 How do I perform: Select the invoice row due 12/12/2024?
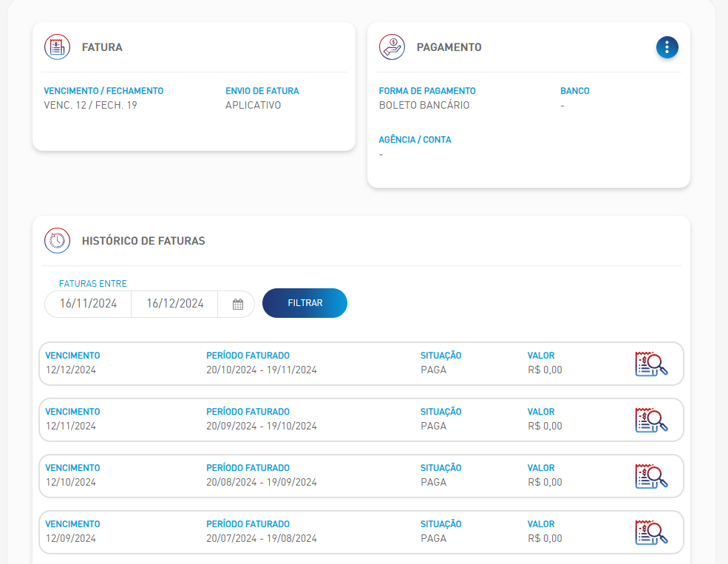tap(361, 364)
